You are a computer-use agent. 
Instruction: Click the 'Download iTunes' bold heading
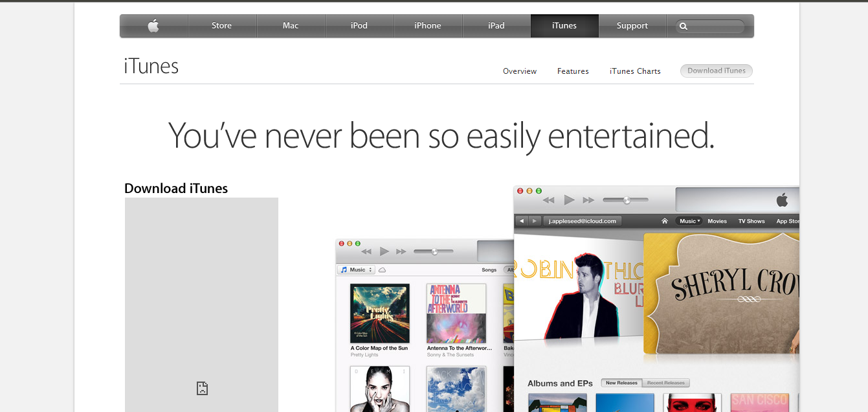(176, 189)
